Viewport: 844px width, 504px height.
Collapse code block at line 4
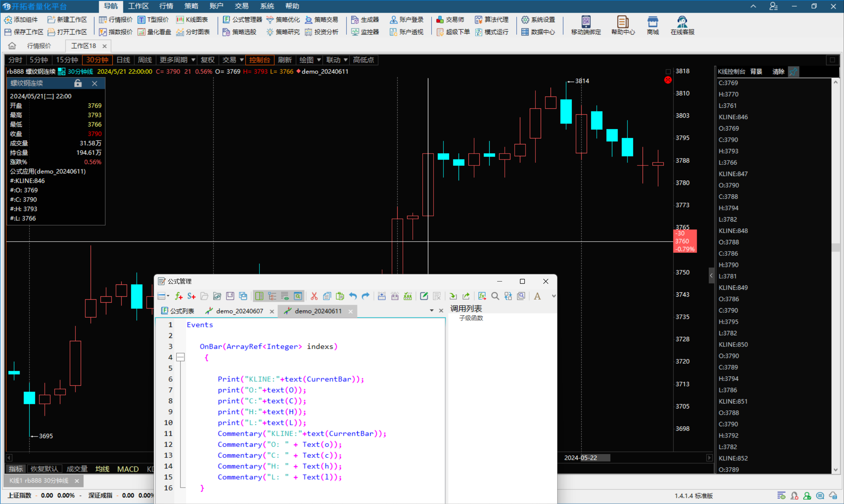181,357
